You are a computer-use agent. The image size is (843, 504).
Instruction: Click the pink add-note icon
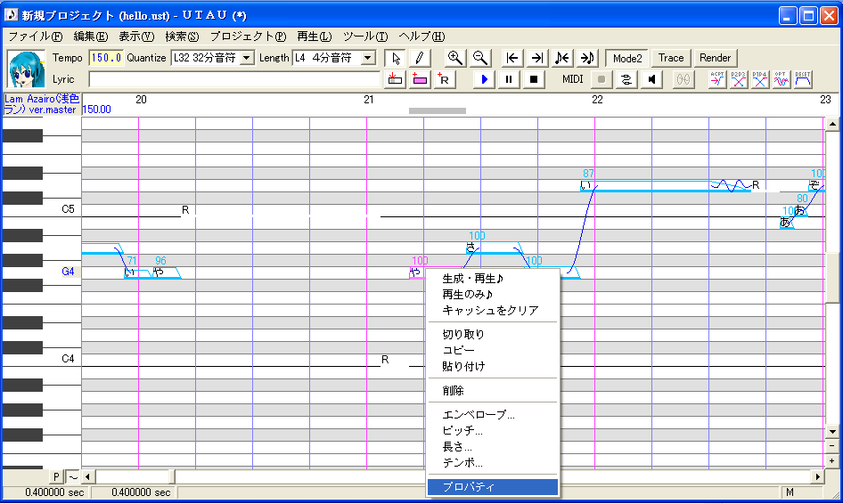[420, 79]
